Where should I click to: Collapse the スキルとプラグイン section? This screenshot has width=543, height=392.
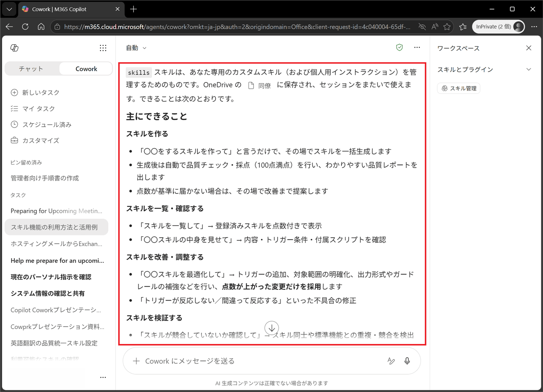point(529,69)
